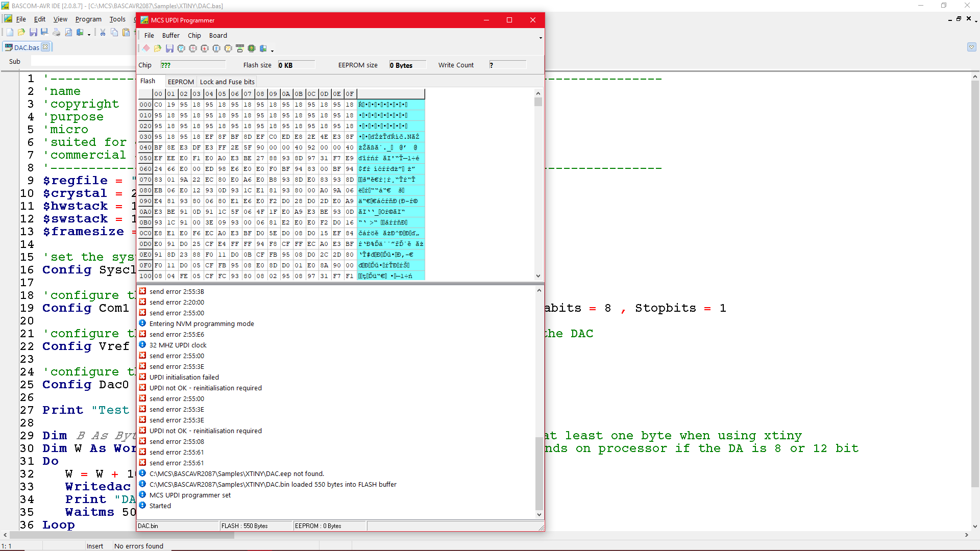Auto program chip with green lightning icon
This screenshot has width=980, height=551.
pyautogui.click(x=252, y=48)
